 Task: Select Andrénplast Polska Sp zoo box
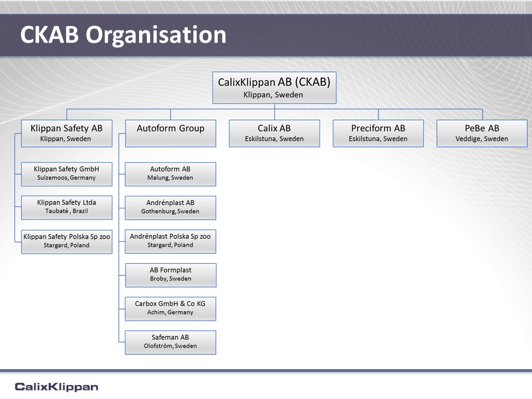170,242
